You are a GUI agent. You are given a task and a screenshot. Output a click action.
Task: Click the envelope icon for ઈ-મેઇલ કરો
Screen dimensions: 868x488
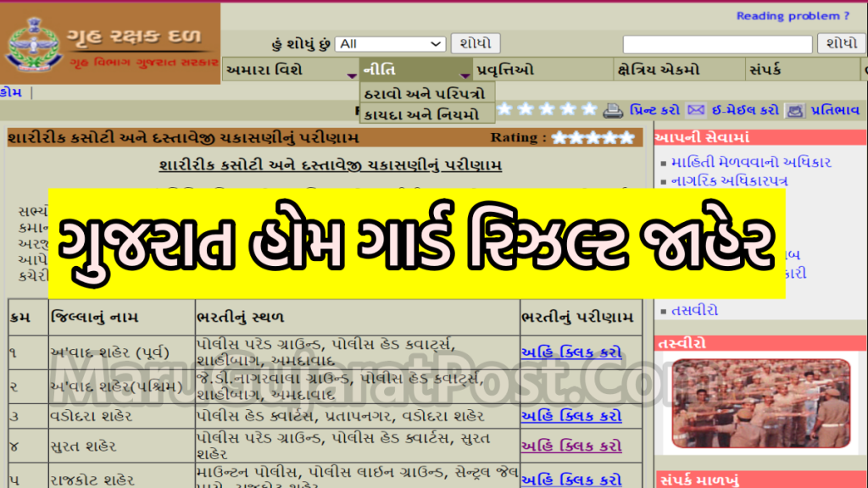click(x=696, y=110)
